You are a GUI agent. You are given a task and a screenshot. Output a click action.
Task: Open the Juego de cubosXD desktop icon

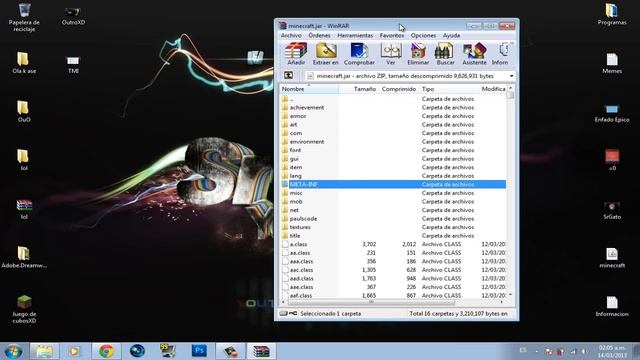pyautogui.click(x=24, y=309)
